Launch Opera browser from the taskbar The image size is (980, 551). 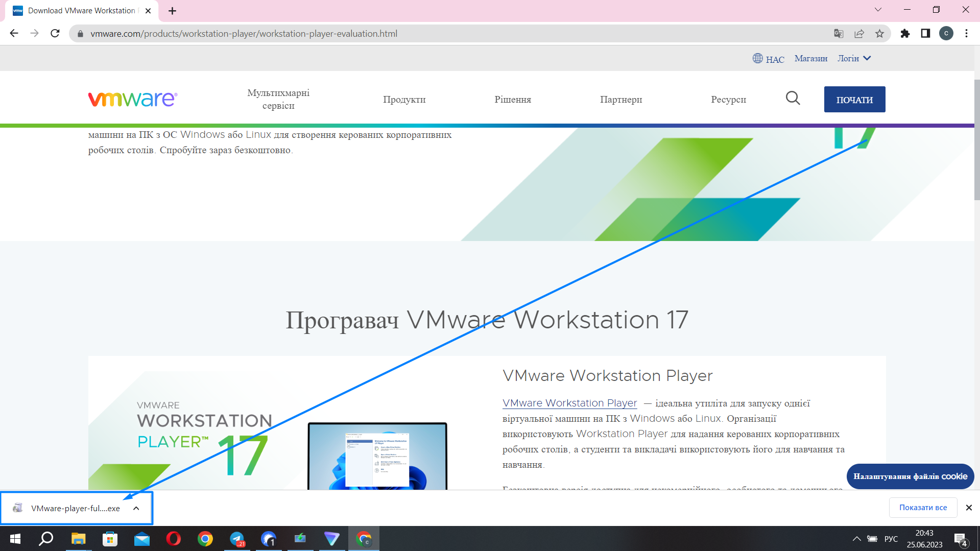(x=173, y=539)
